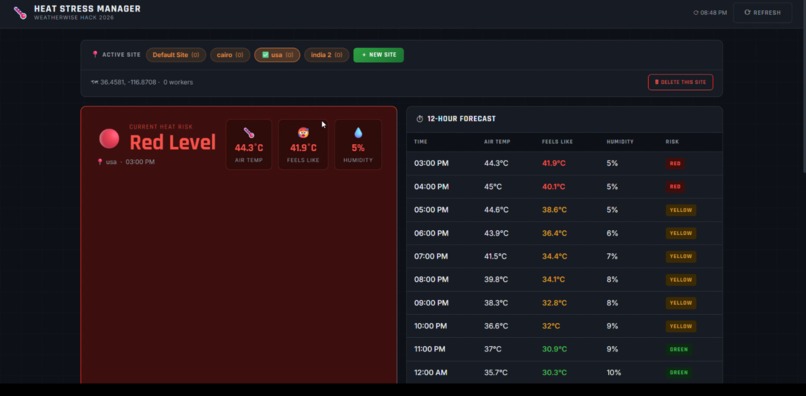The image size is (806, 396).
Task: Click the AIR TEMP column header
Action: point(497,142)
